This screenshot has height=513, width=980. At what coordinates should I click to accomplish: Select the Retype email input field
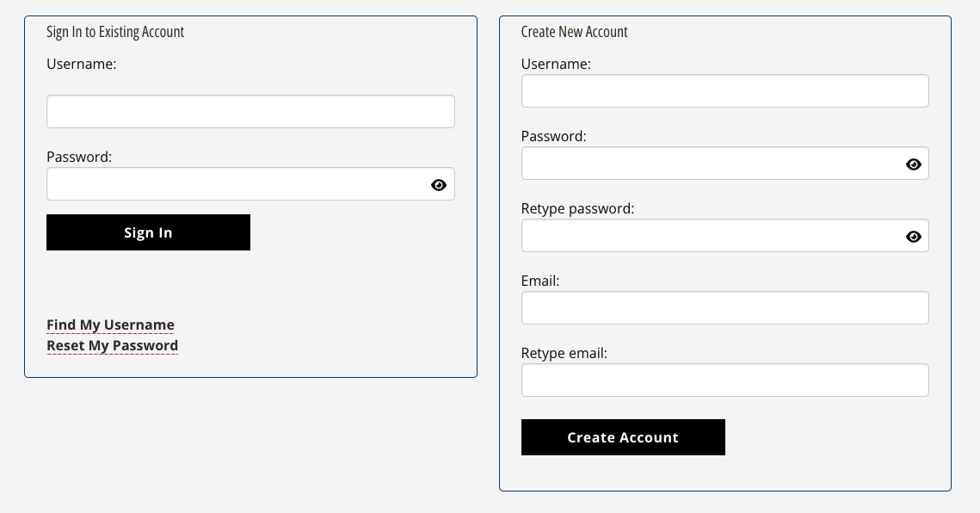click(x=724, y=380)
